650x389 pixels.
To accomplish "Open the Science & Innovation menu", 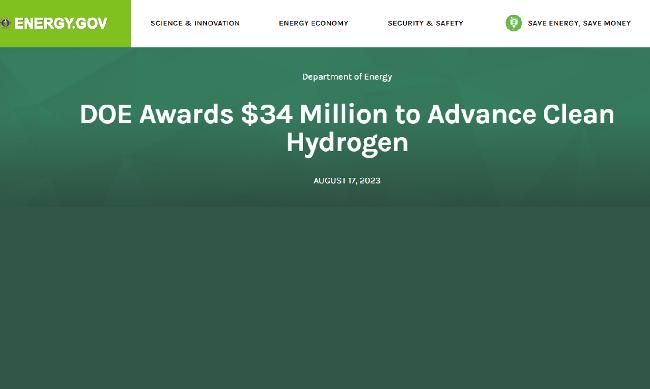I will coord(195,23).
